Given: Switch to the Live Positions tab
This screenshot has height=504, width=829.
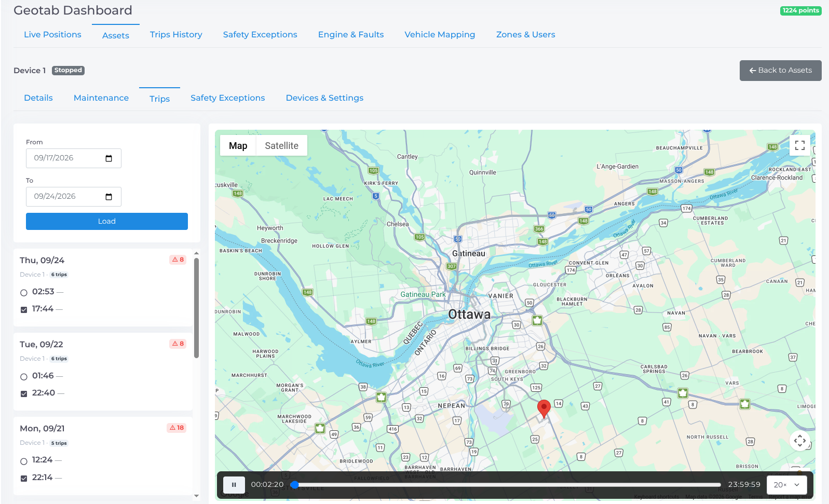Looking at the screenshot, I should [52, 35].
